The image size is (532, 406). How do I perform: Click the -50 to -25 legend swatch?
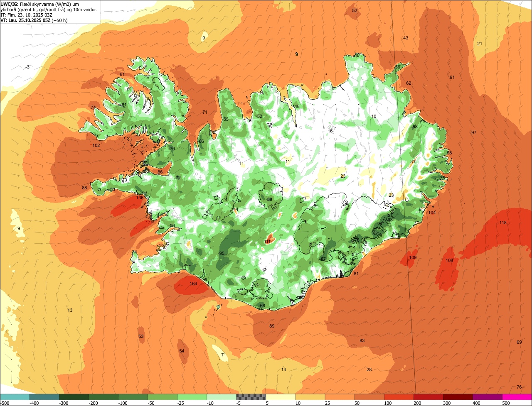pos(162,397)
